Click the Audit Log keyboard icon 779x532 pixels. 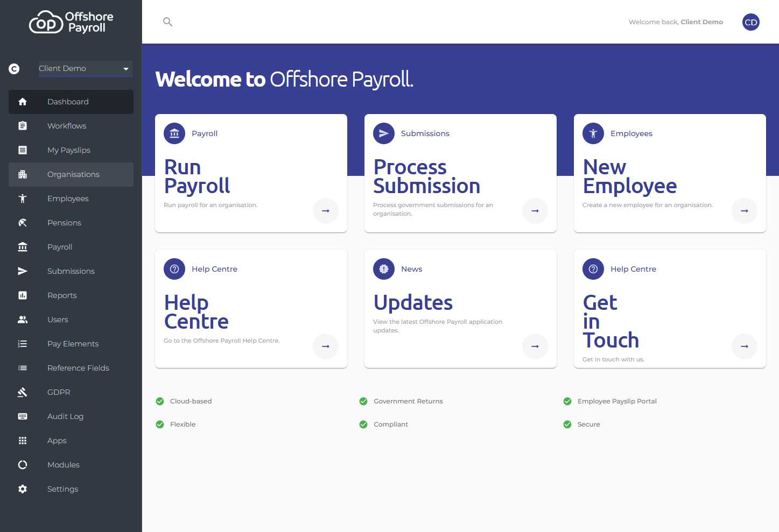(23, 416)
